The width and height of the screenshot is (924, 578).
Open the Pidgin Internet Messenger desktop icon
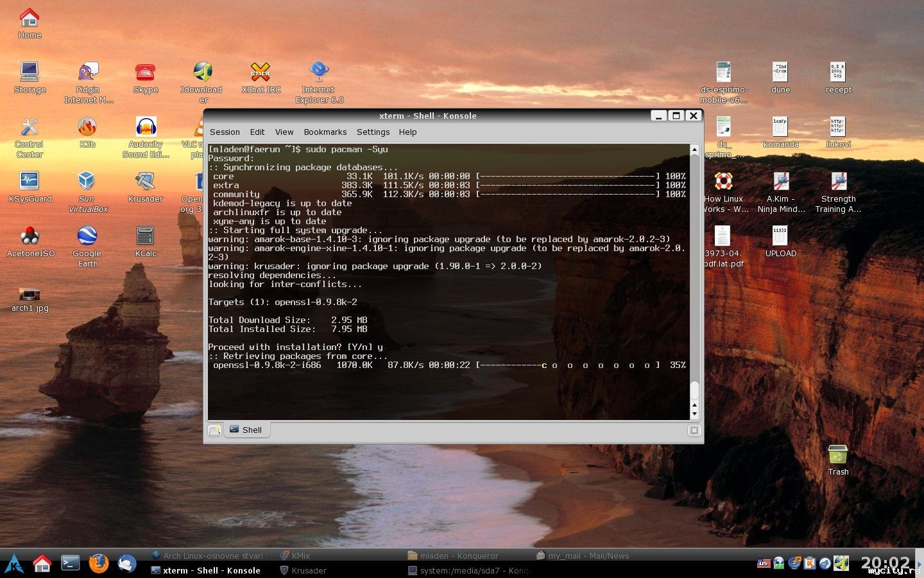pyautogui.click(x=88, y=73)
